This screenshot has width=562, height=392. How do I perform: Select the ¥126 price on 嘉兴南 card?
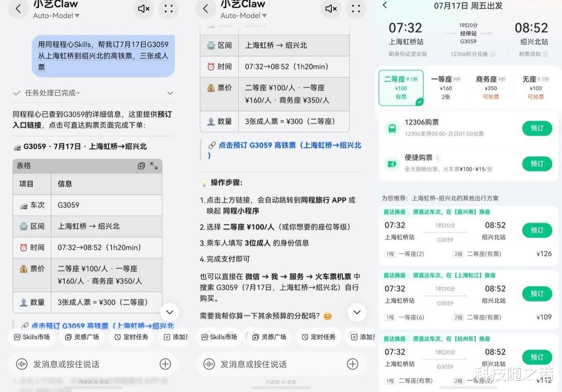tap(544, 254)
